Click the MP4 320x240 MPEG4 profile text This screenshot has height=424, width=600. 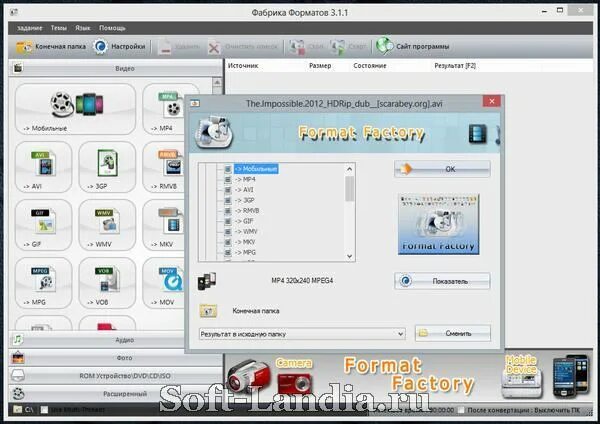point(302,280)
